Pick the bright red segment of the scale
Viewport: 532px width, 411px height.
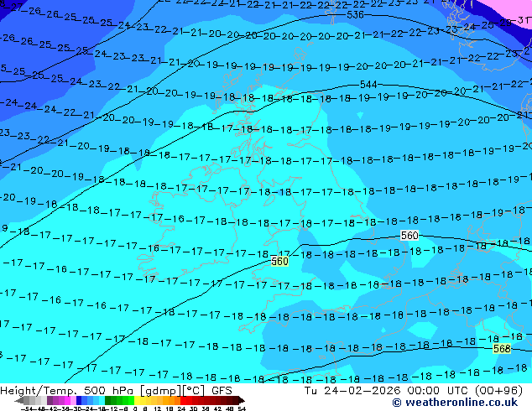click(183, 401)
